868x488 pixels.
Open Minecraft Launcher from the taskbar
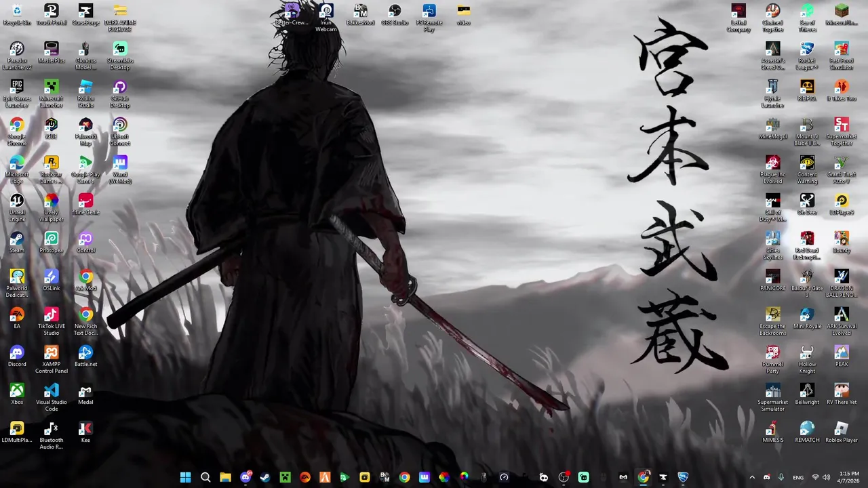285,477
